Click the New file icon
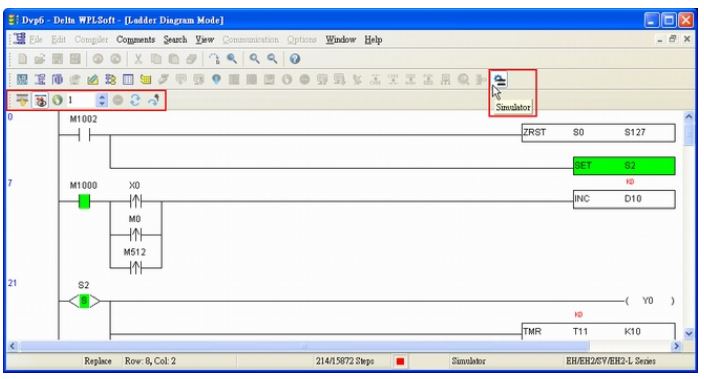Screen dimensions: 704x379 point(22,59)
